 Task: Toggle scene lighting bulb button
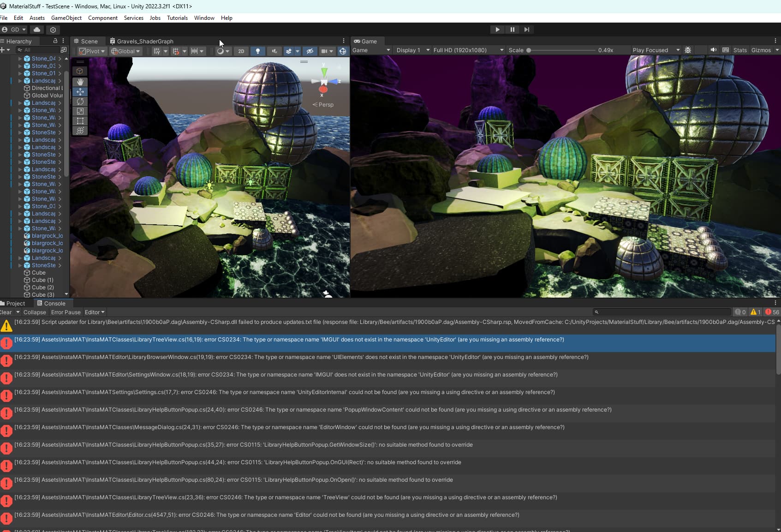[257, 51]
